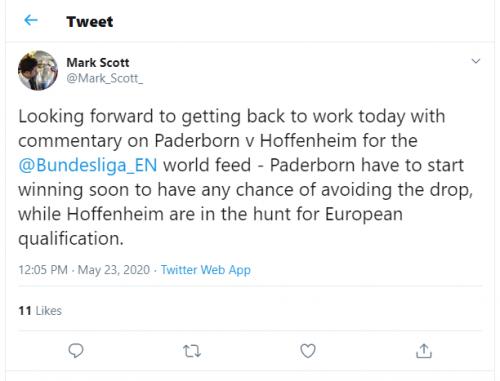Open the Twitter Web App source link
Screen dimensions: 500x381
click(206, 270)
